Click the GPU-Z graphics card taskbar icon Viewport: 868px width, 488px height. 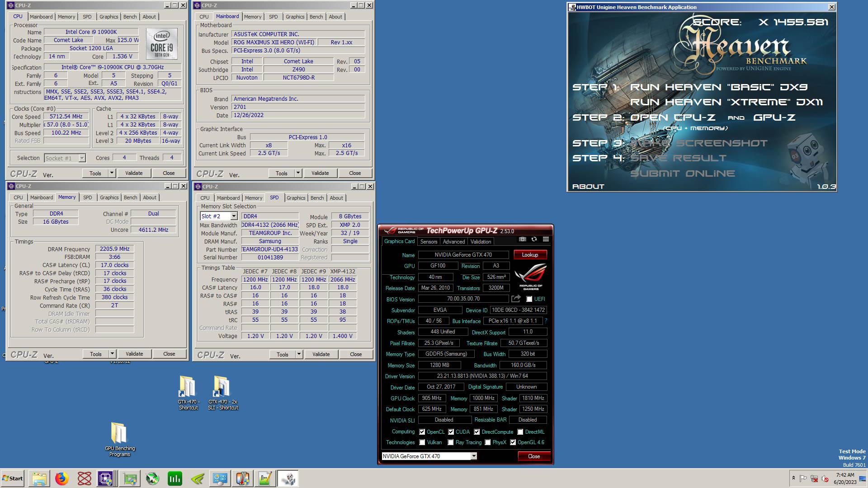pos(130,479)
